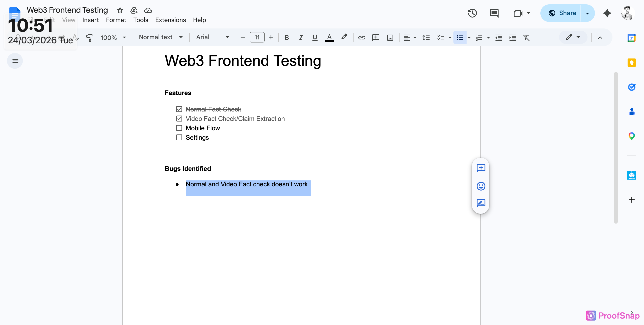This screenshot has height=325, width=644.
Task: Open Google Tasks side panel
Action: point(632,87)
